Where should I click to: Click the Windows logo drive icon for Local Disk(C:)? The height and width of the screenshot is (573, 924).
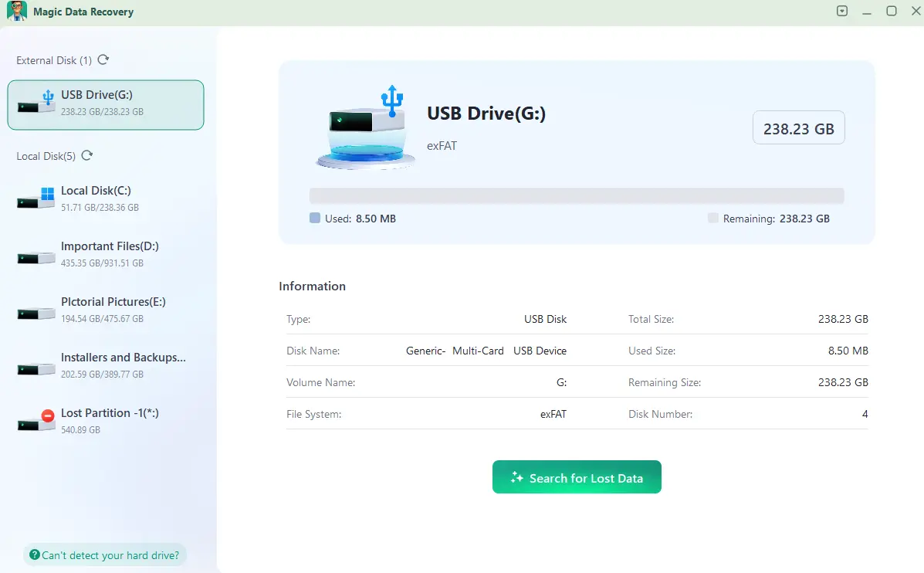point(36,198)
